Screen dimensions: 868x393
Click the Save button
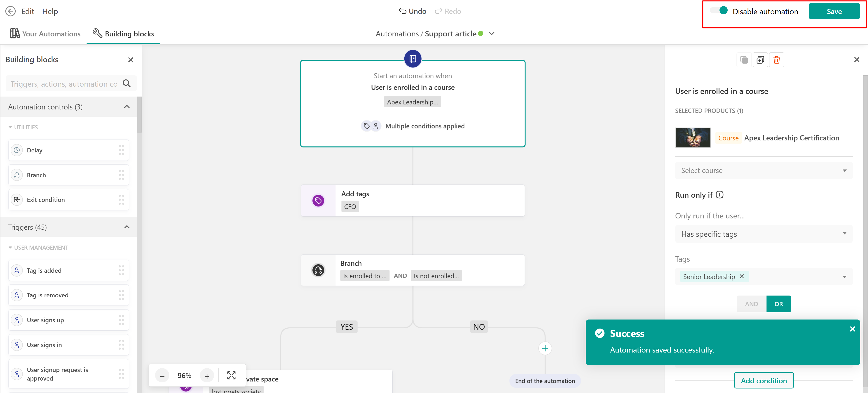[x=834, y=12]
